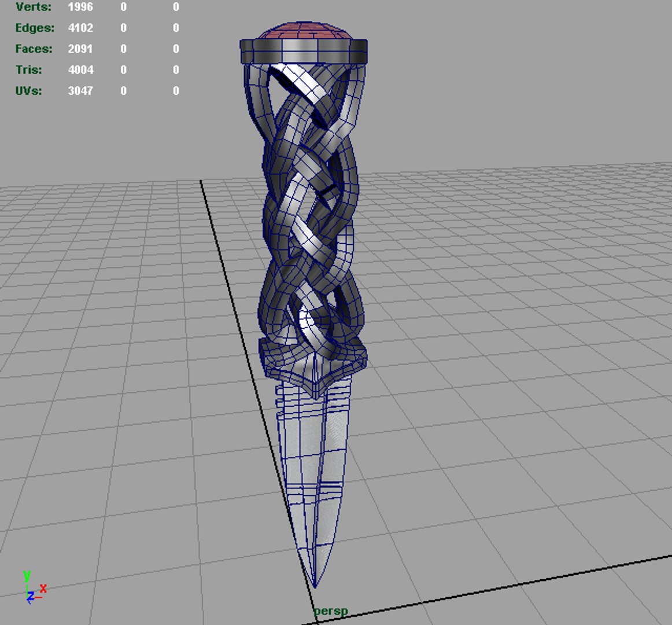The width and height of the screenshot is (672, 625).
Task: Click the face count value 2091
Action: (80, 49)
